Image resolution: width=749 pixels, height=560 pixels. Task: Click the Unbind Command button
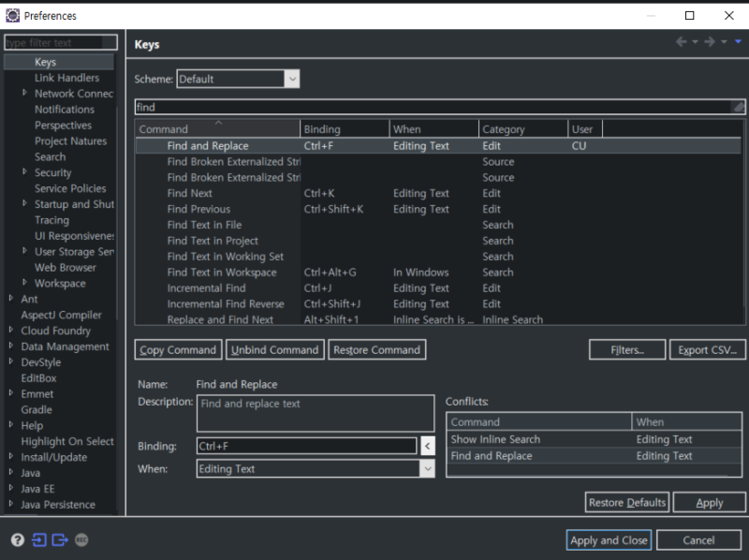click(x=274, y=350)
